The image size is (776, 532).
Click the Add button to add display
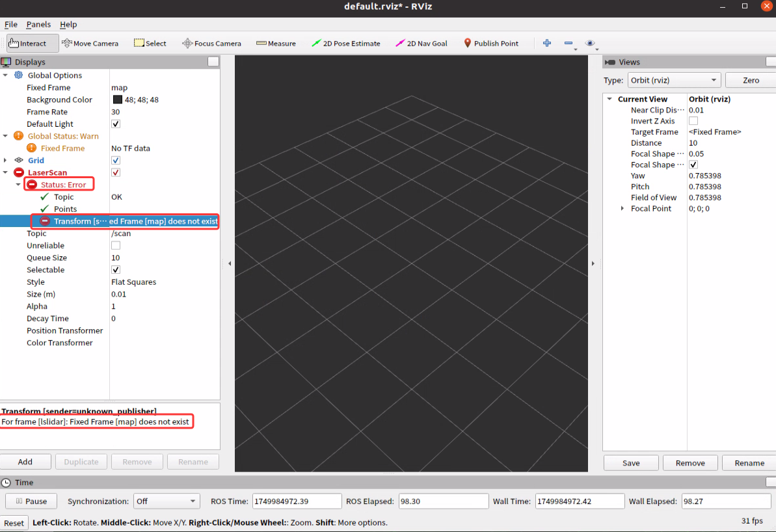click(25, 461)
